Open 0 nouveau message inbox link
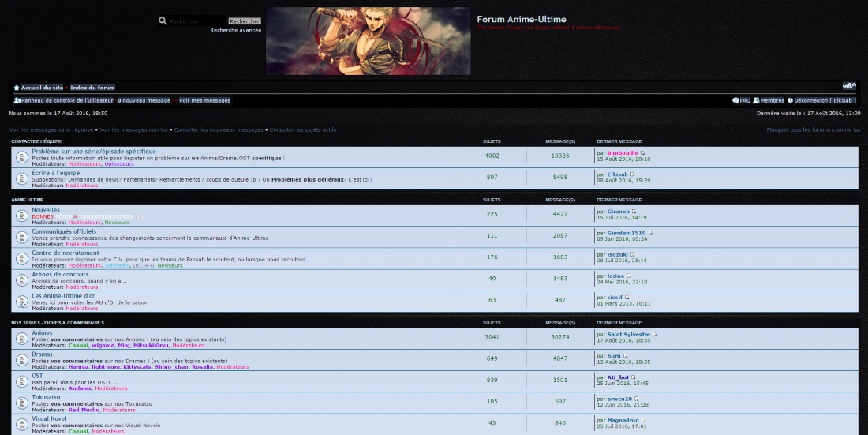The height and width of the screenshot is (435, 868). click(x=144, y=100)
